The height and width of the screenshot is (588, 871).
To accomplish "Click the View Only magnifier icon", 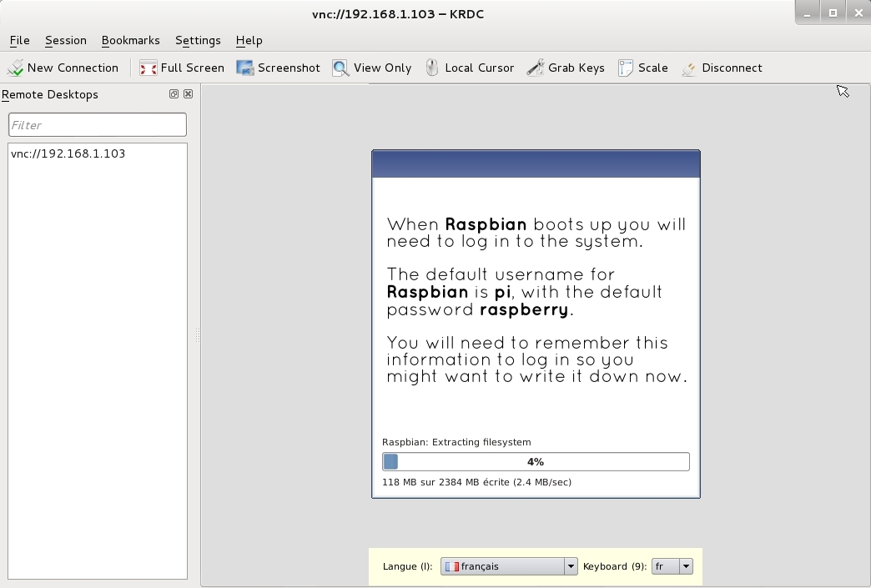I will tap(341, 68).
